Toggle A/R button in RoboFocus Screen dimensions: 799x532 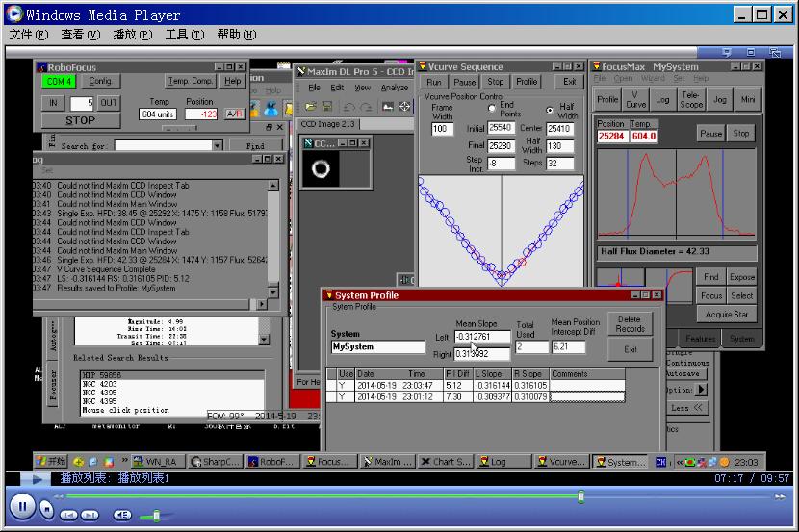[x=234, y=114]
